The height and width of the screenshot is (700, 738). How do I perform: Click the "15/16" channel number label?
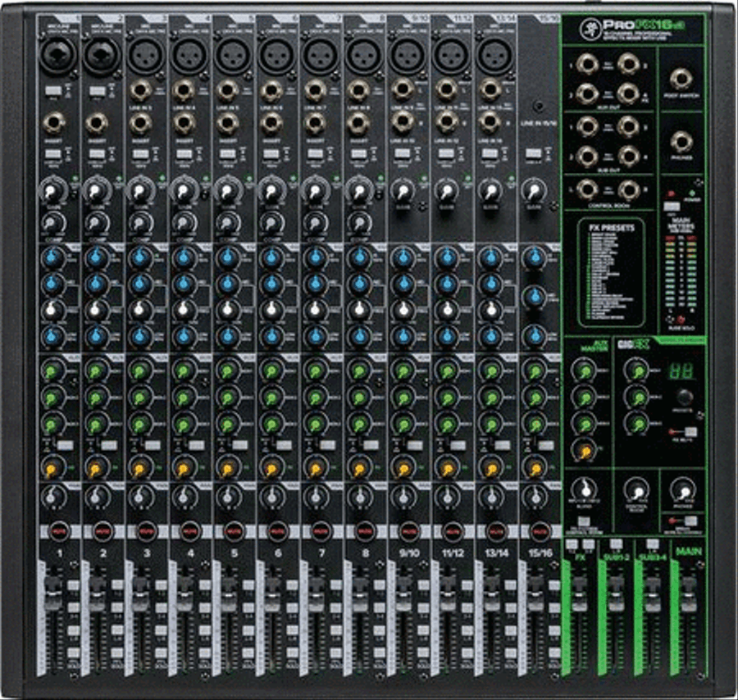pyautogui.click(x=540, y=554)
